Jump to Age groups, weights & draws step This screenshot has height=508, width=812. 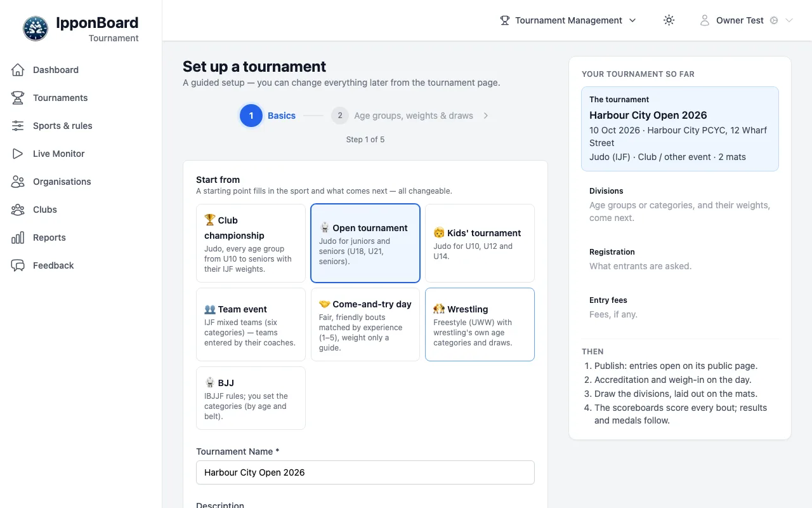(x=414, y=116)
